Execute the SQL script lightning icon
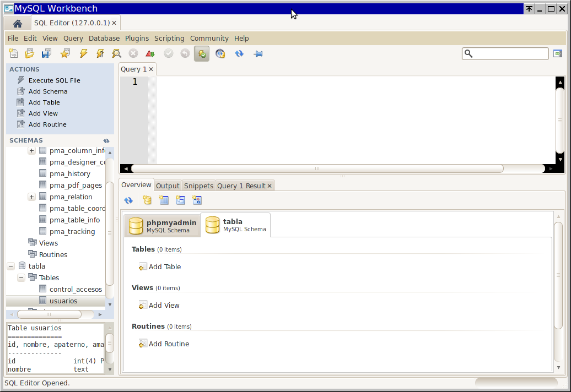 click(x=83, y=53)
